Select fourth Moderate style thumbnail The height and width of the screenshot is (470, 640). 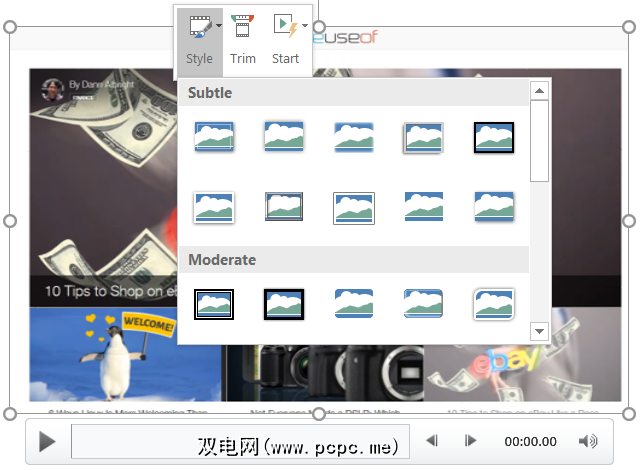pyautogui.click(x=423, y=304)
